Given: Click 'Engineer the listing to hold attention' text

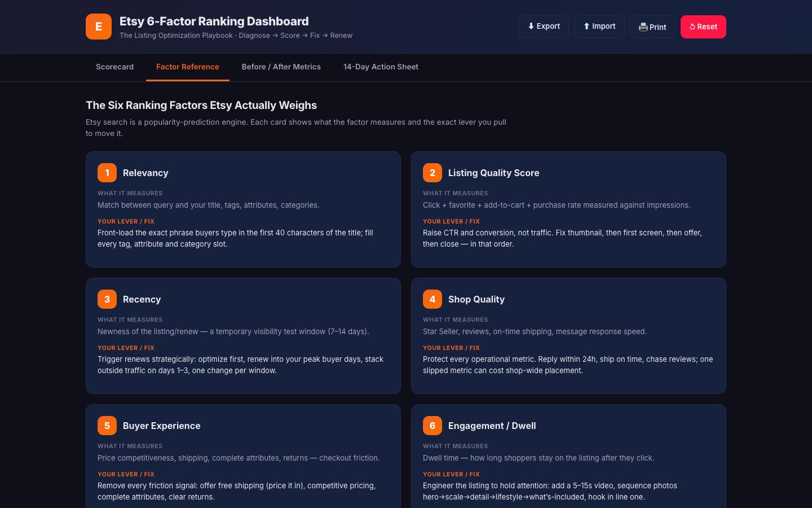Looking at the screenshot, I should [x=550, y=491].
